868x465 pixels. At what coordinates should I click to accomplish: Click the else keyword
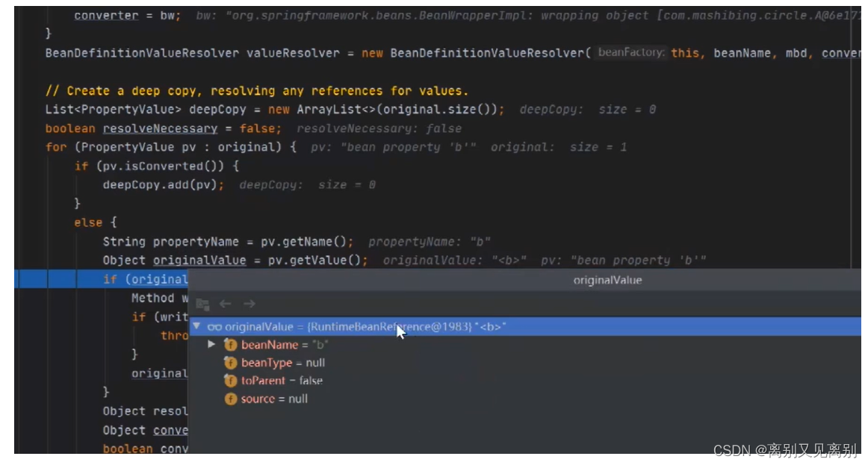[x=88, y=222]
